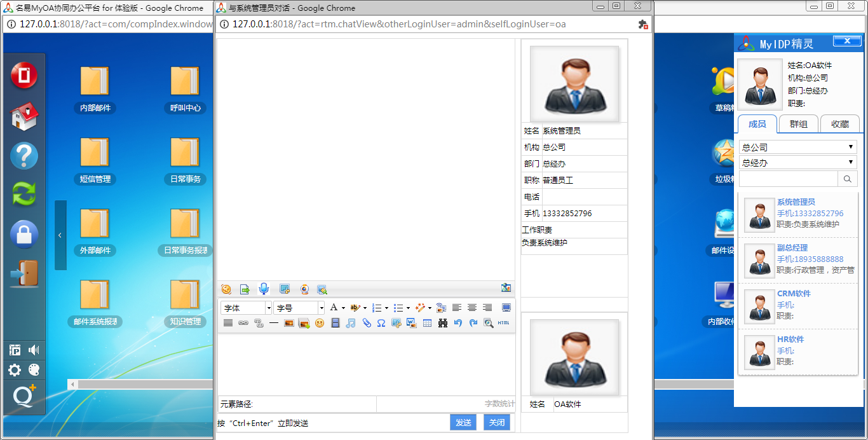Insert an emoticon using smiley icon
Screen dimensions: 868x440
click(320, 323)
